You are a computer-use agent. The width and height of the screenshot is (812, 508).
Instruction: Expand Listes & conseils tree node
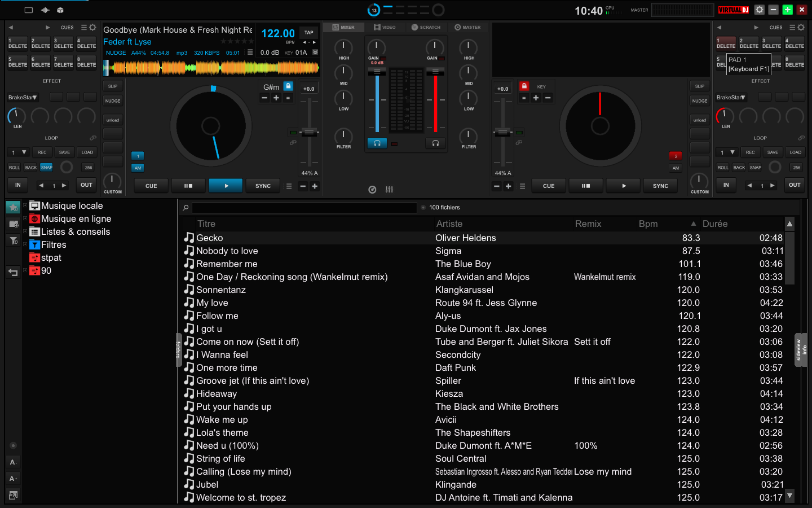[x=25, y=231]
